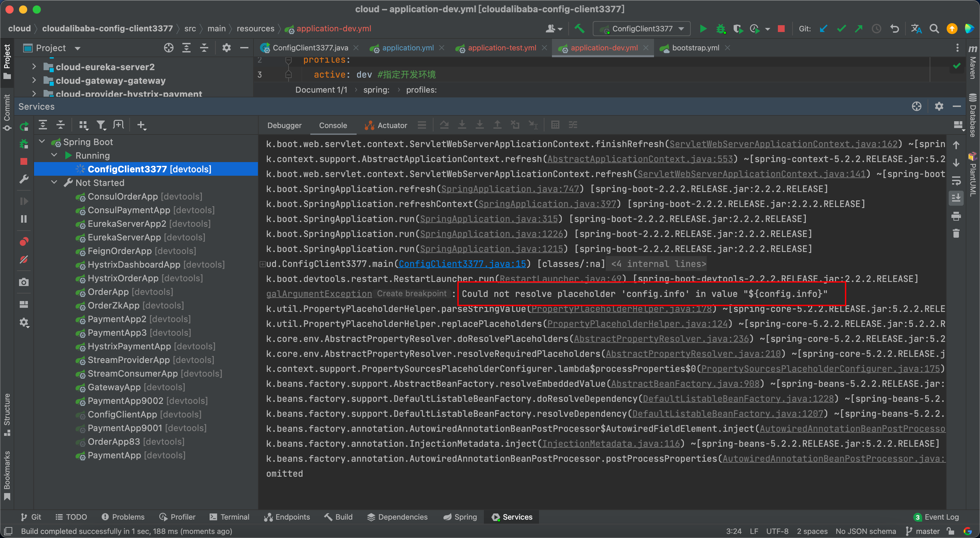
Task: Toggle Maven tool window on right stripe
Action: (973, 62)
